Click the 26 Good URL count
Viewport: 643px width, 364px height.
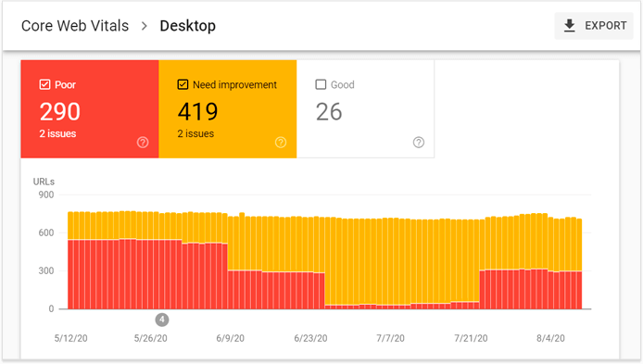pos(329,111)
